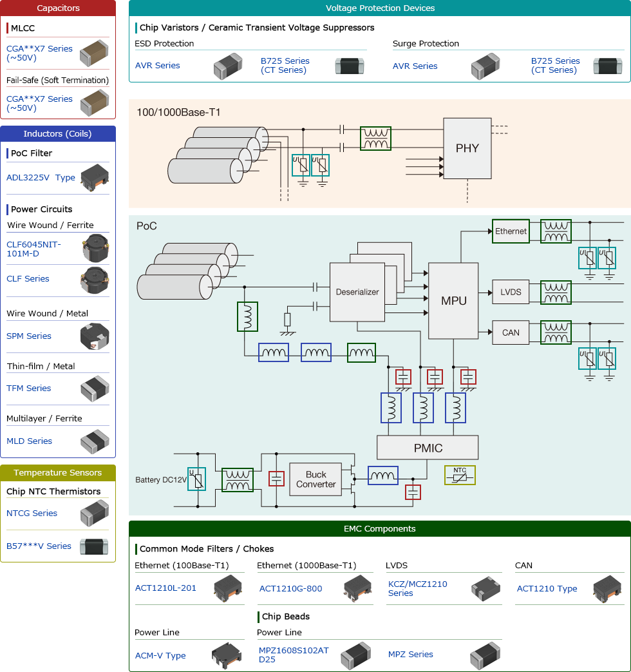The height and width of the screenshot is (672, 631).
Task: Click the inductor symbol right of Buck Converter
Action: click(x=382, y=476)
